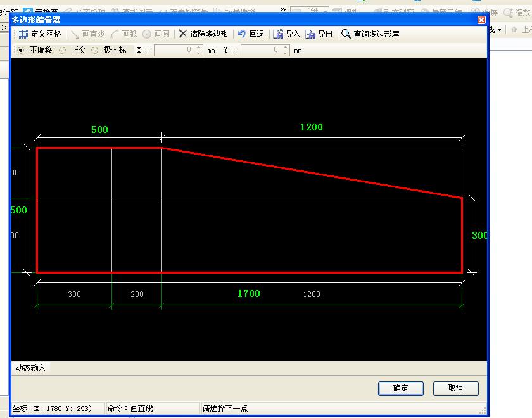Screen dimensions: 532x418
Task: Click the white 200 bottom grid label
Action: pyautogui.click(x=137, y=294)
